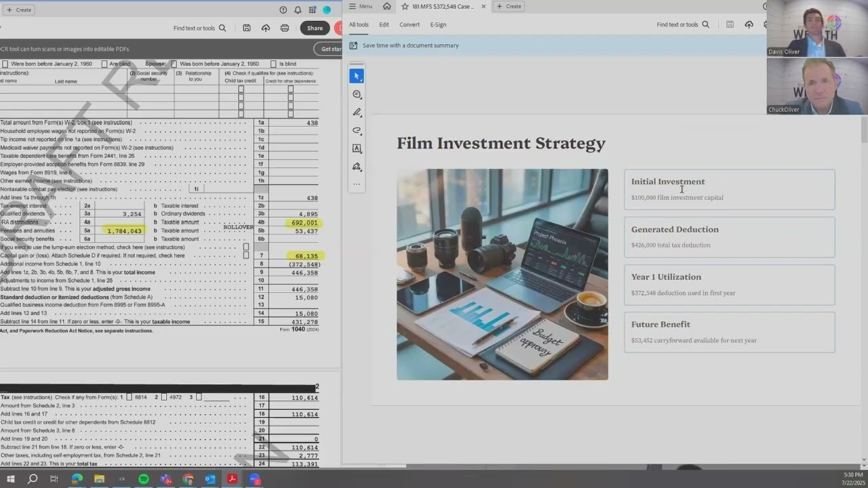Open the All tools tab

pyautogui.click(x=359, y=24)
